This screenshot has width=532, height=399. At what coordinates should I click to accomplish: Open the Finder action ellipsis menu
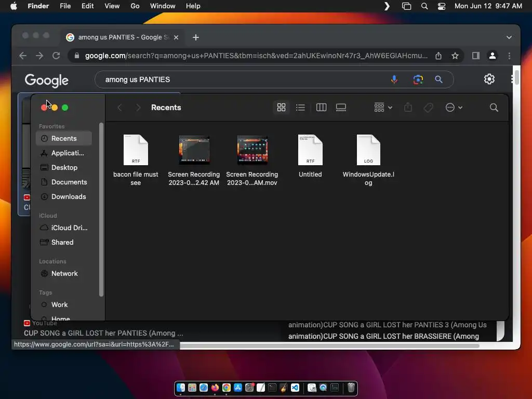click(x=454, y=108)
